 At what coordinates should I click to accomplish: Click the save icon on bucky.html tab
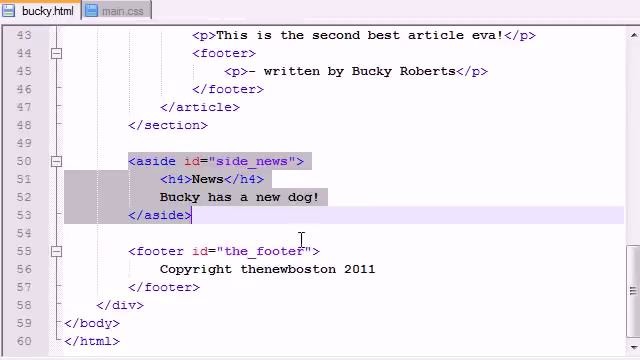[9, 11]
